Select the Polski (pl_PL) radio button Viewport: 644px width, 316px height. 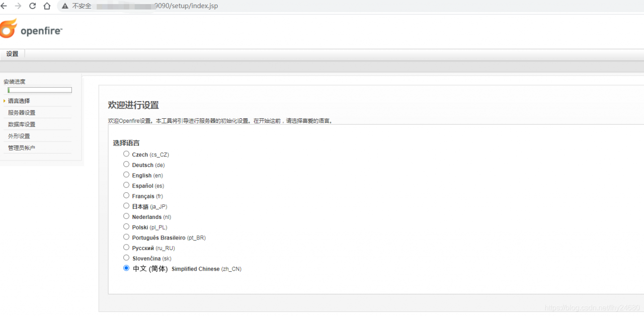[x=126, y=226]
